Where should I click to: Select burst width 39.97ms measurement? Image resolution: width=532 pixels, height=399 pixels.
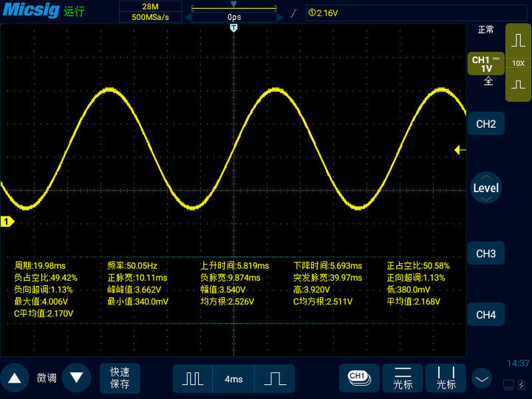(x=328, y=278)
